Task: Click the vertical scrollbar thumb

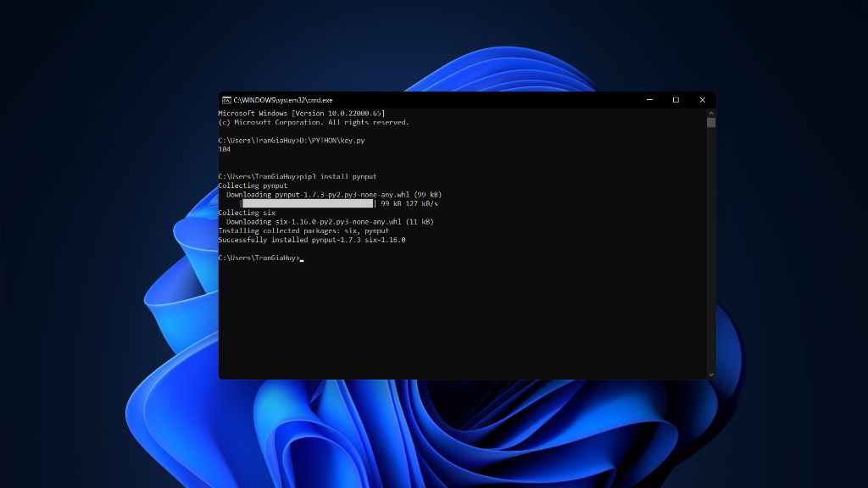Action: pyautogui.click(x=711, y=122)
